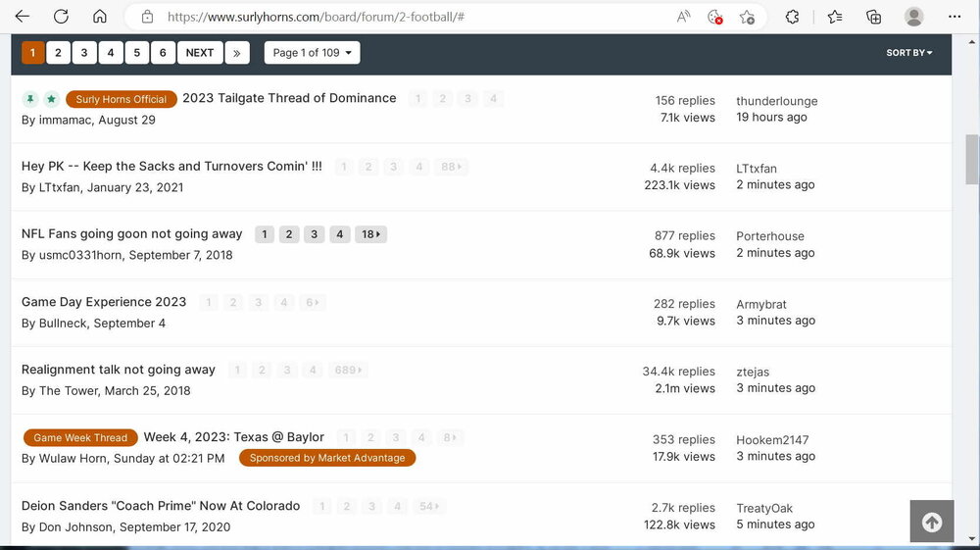Reload the page with the refresh icon
Viewport: 980px width, 550px height.
click(x=61, y=17)
